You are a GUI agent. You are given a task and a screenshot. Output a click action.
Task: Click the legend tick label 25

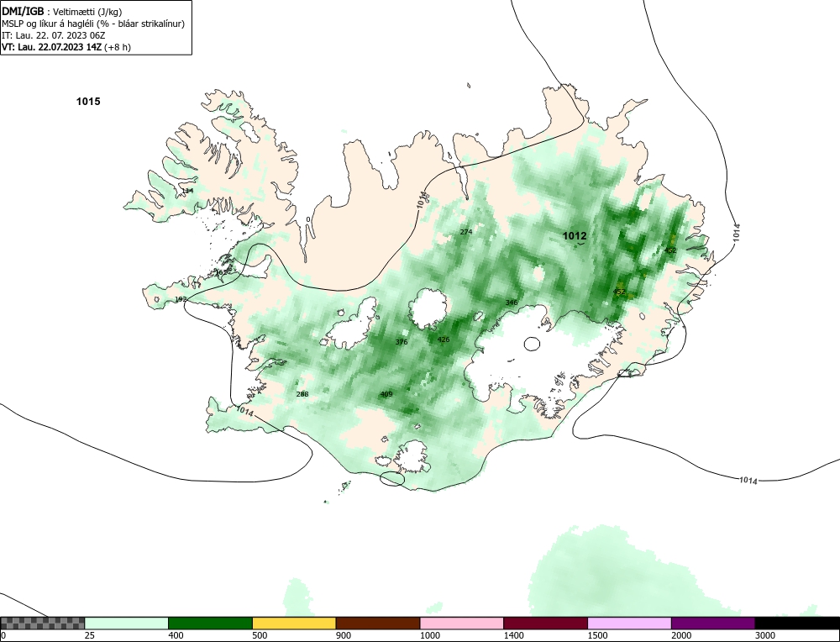pyautogui.click(x=90, y=635)
